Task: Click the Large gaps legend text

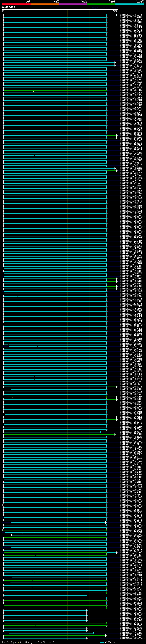Action: click(x=28, y=642)
